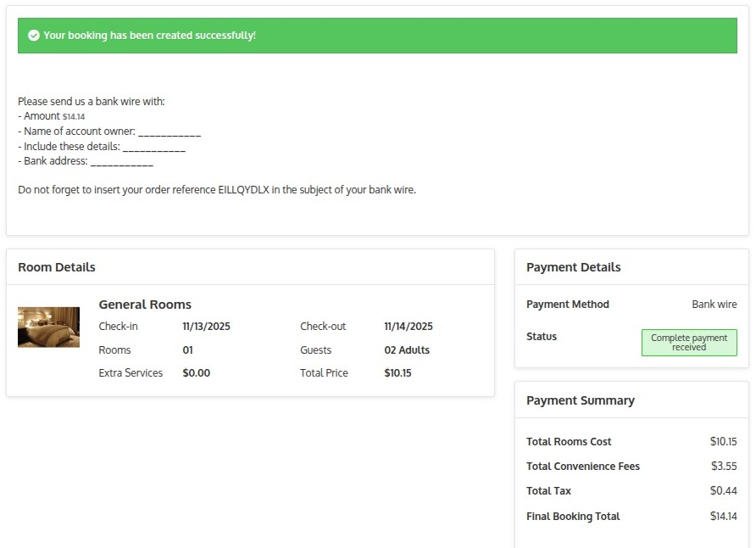Viewport: 756px width, 548px height.
Task: Click the Payment Summary panel heading
Action: coord(580,400)
